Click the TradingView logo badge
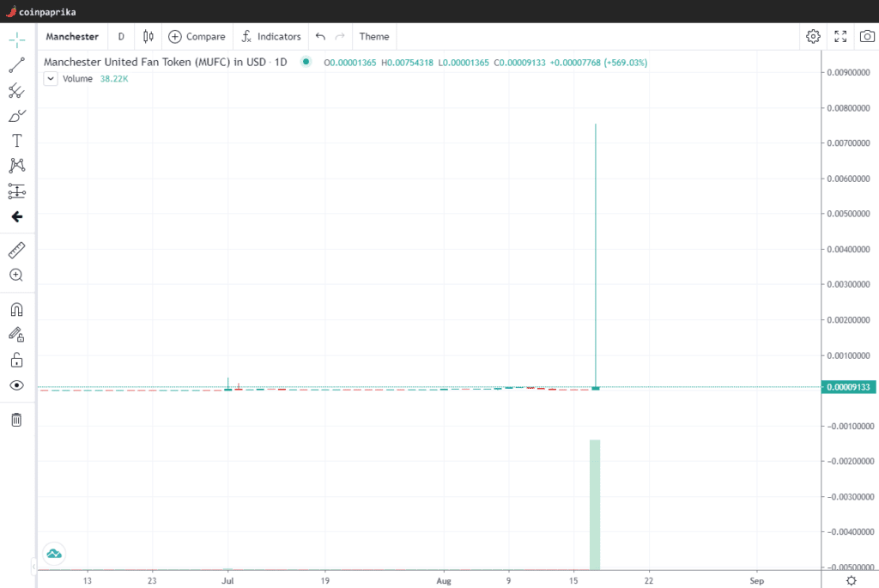Image resolution: width=879 pixels, height=588 pixels. tap(54, 554)
